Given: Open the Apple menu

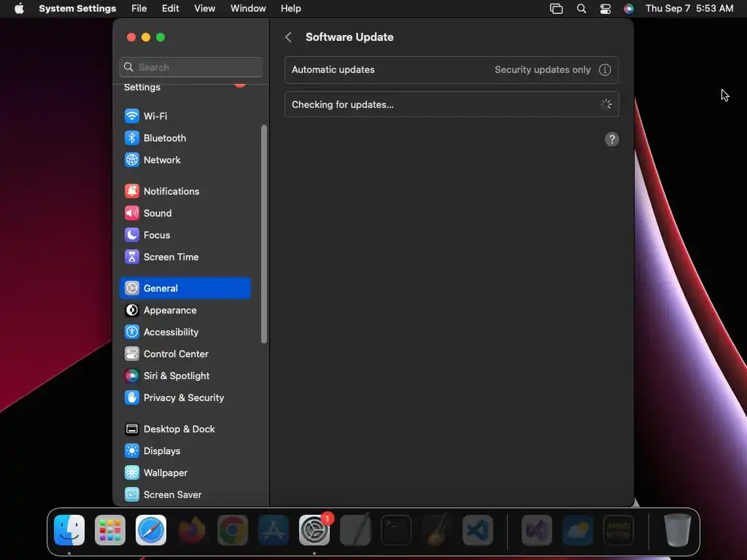Looking at the screenshot, I should [19, 9].
